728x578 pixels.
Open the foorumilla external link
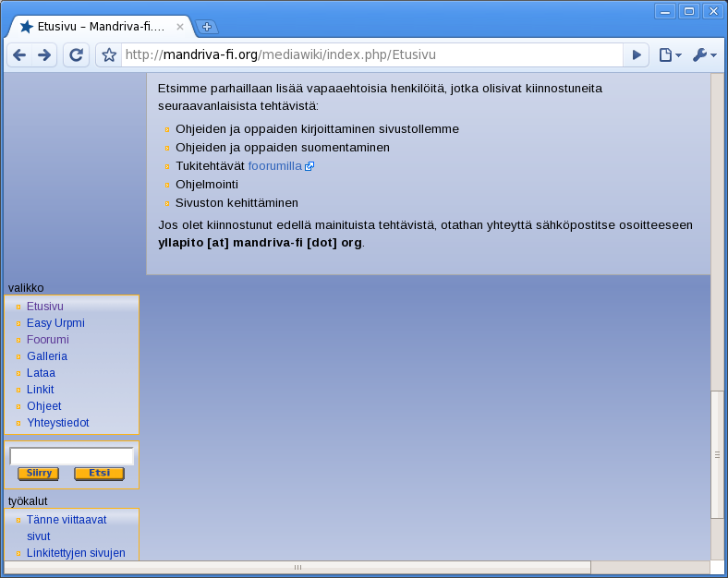275,166
